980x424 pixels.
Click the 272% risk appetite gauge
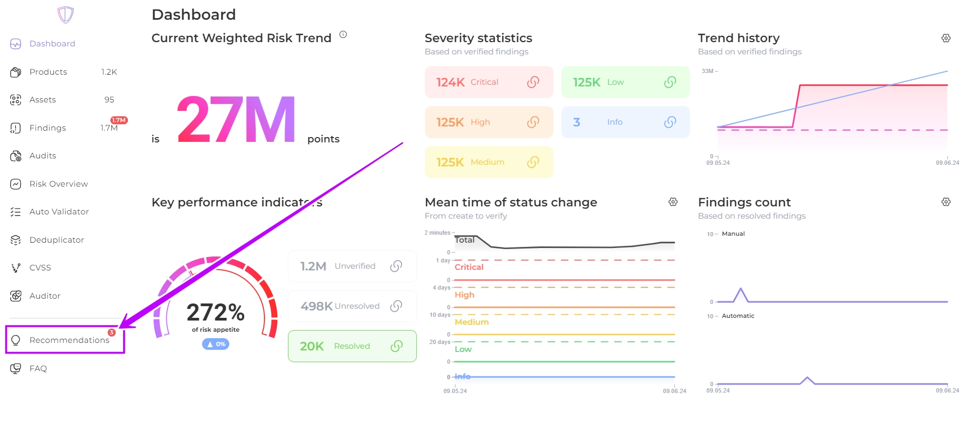[x=215, y=312]
